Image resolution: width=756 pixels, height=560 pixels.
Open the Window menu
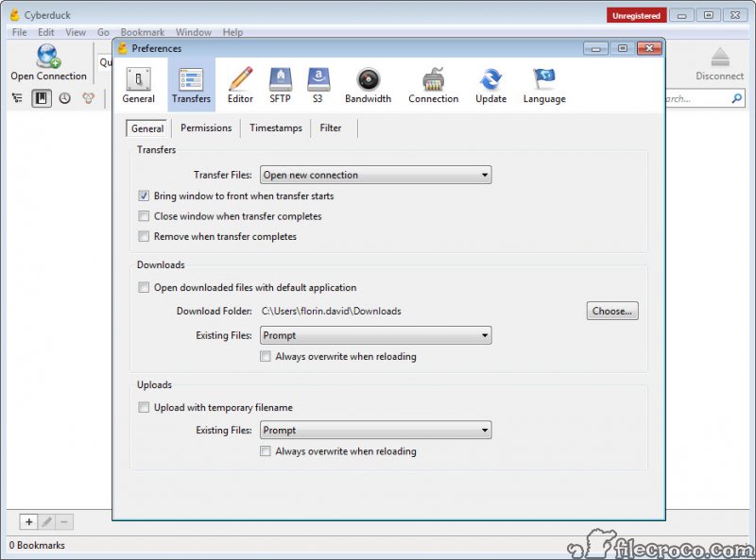194,32
